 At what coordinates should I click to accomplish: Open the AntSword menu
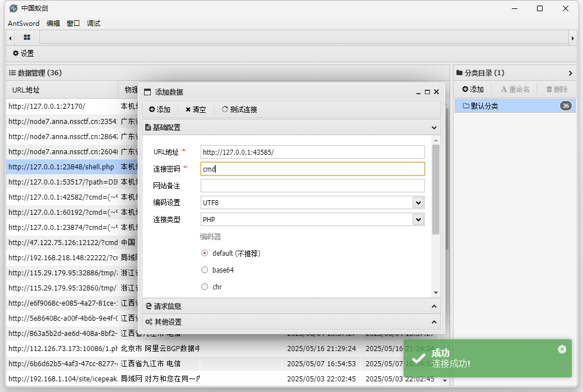click(24, 23)
